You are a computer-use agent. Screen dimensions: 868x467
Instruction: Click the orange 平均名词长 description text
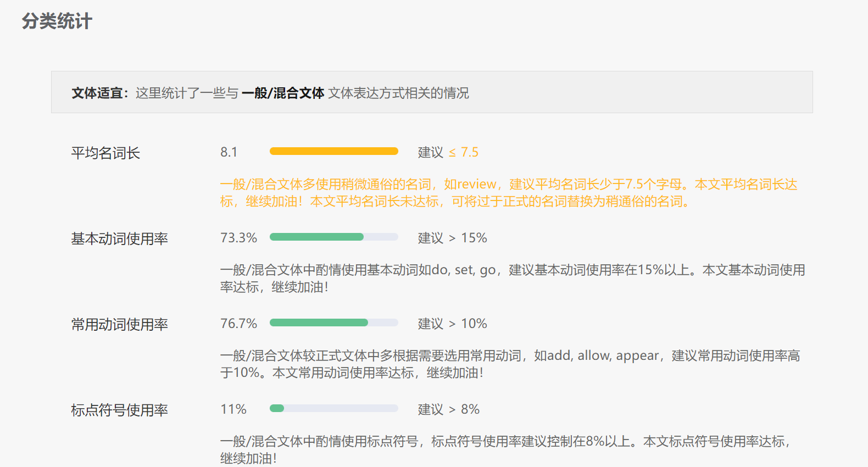tap(508, 192)
